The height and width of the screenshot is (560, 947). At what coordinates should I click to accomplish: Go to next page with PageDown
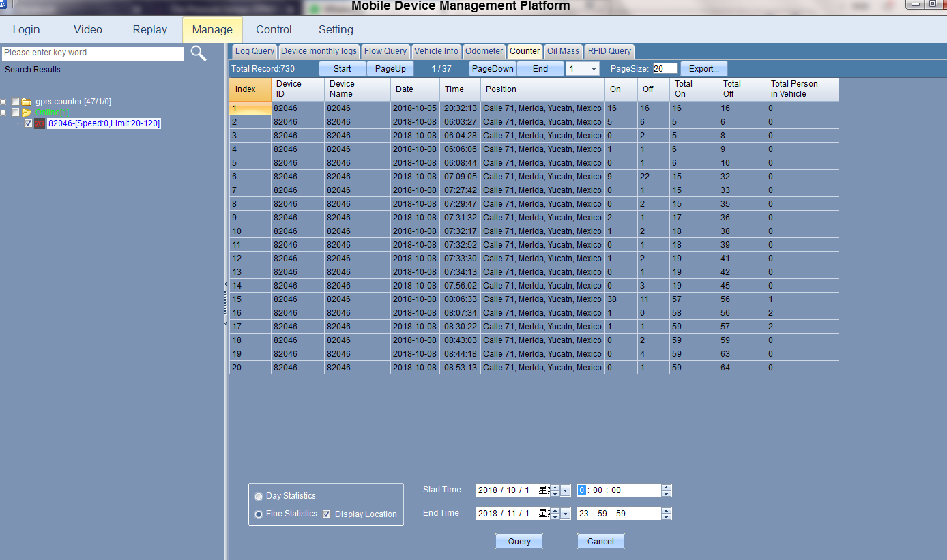coord(493,69)
